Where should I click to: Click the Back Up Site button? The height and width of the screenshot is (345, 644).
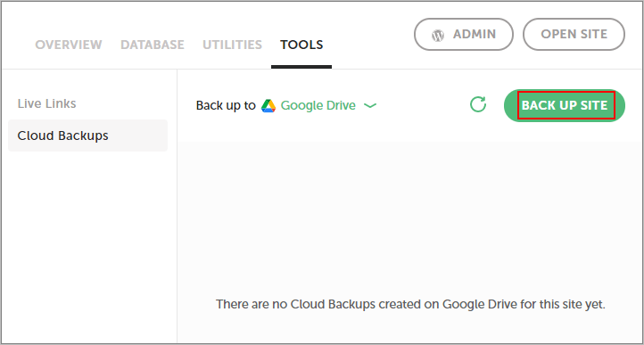pyautogui.click(x=565, y=105)
